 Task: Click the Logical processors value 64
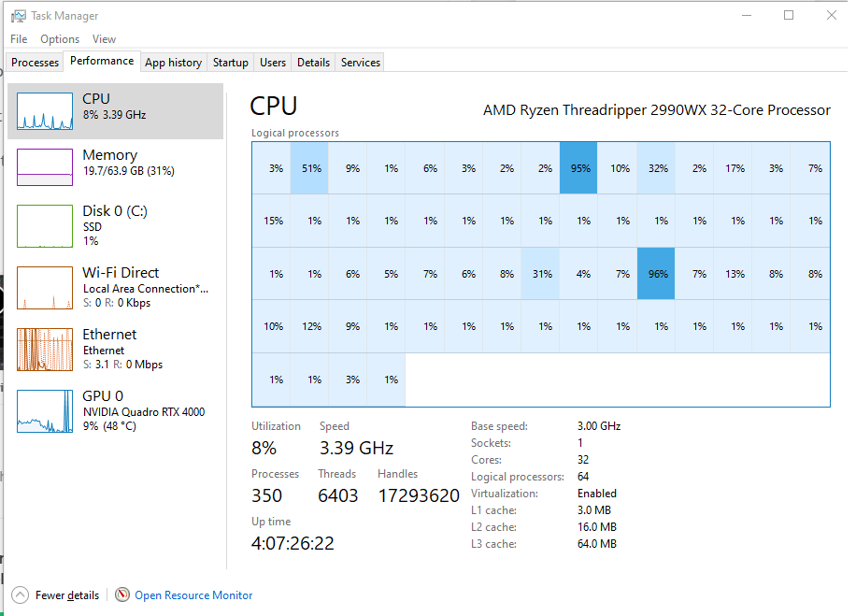[x=583, y=477]
